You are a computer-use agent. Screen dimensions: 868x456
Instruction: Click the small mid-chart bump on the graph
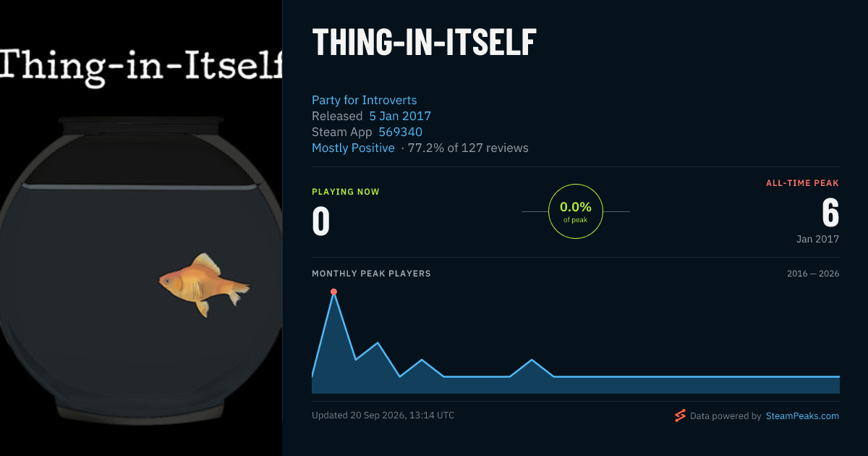pyautogui.click(x=532, y=359)
